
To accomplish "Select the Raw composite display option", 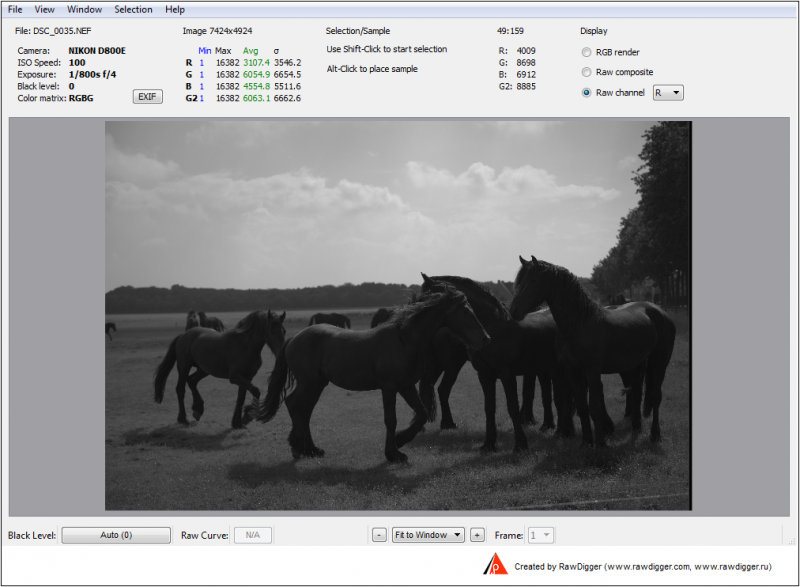I will click(x=617, y=72).
